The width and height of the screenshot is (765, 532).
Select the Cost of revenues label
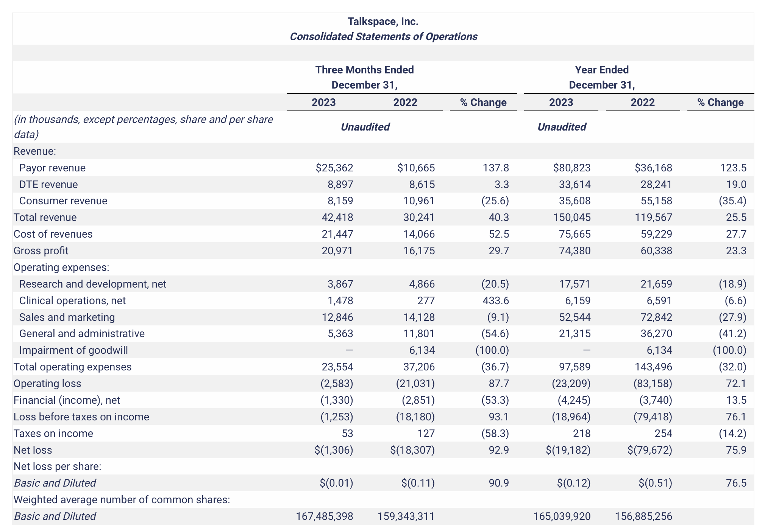click(x=53, y=234)
